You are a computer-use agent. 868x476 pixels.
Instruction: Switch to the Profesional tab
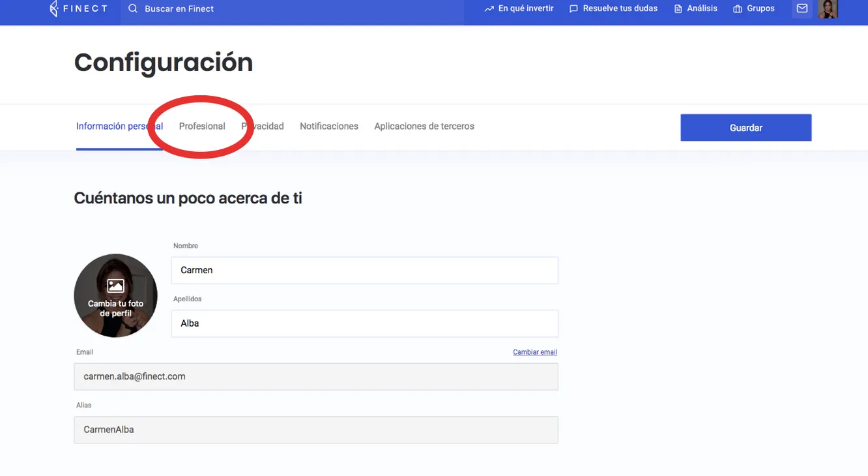click(202, 126)
